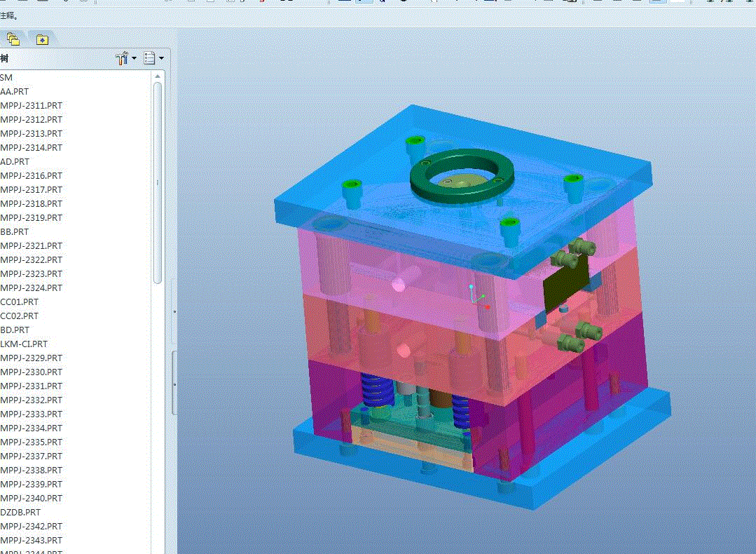Screen dimensions: 756x554
Task: Select MPPJ-2311.PRT in the model tree
Action: [x=32, y=105]
